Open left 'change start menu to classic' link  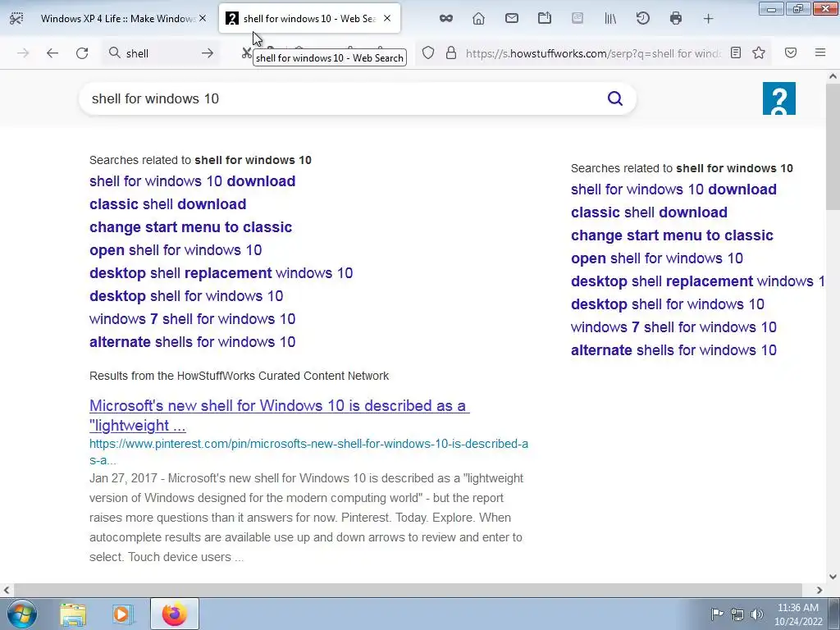tap(190, 227)
